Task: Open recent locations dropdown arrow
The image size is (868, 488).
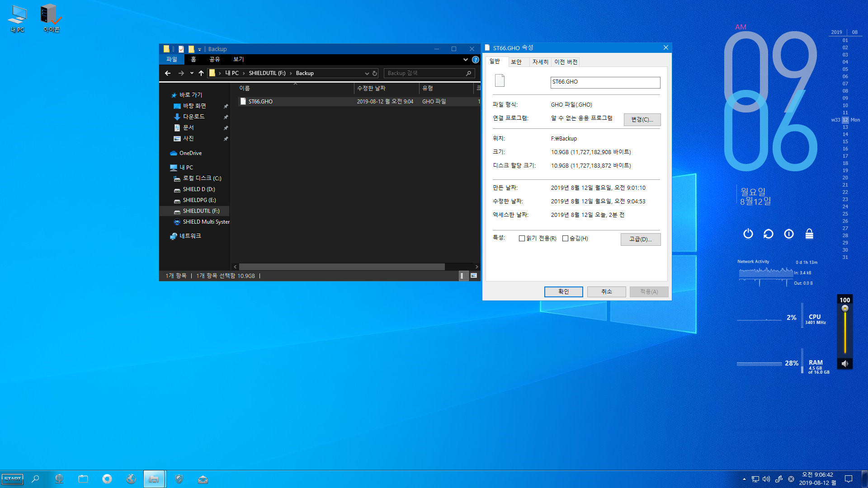Action: [192, 73]
